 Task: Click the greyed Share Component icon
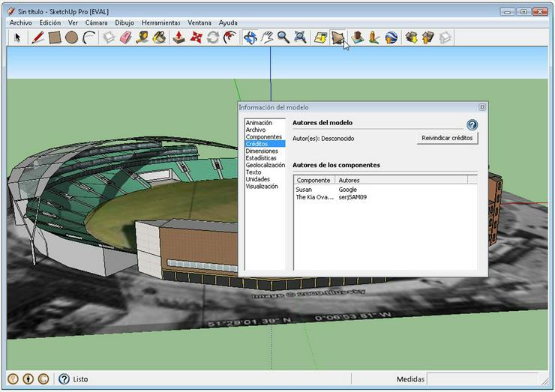click(x=445, y=37)
